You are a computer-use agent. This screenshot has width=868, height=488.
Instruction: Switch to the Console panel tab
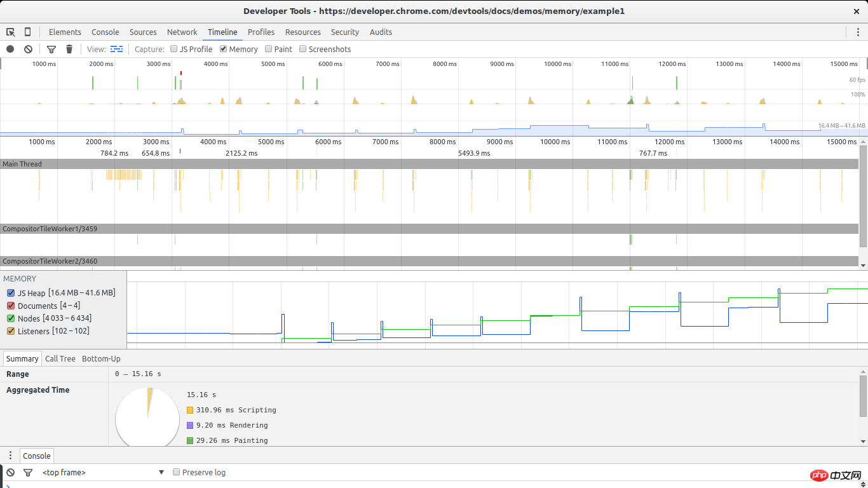(105, 32)
